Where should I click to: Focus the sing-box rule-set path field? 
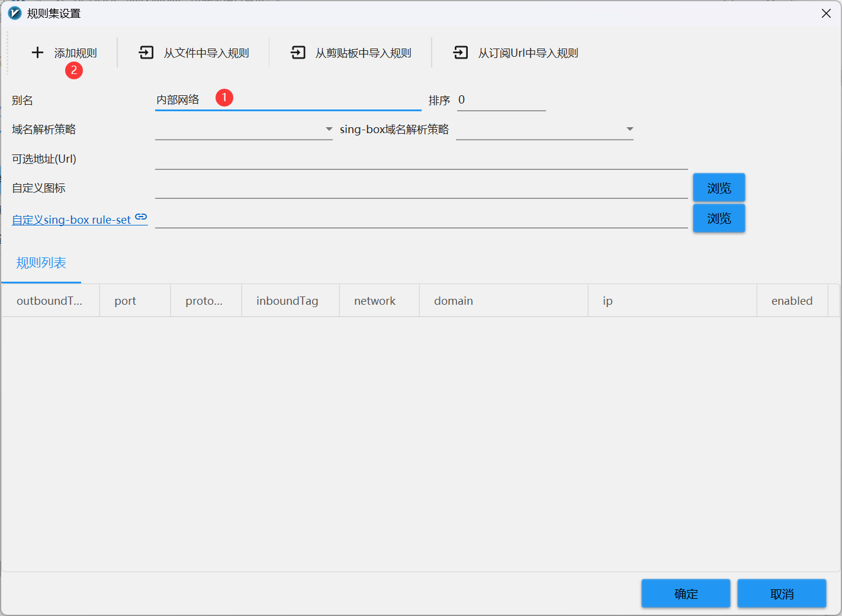422,218
